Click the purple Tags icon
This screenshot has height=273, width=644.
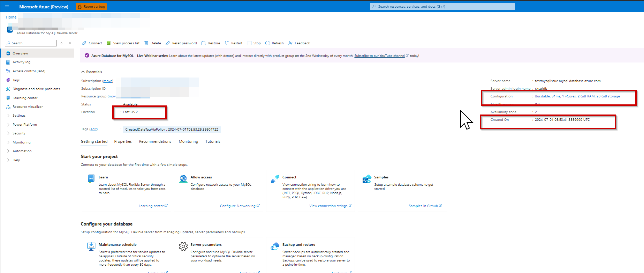[x=8, y=80]
